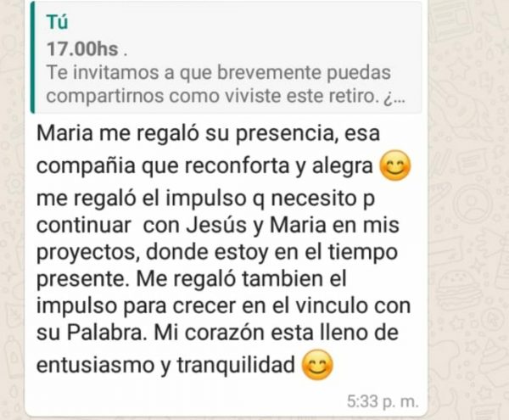Select the "Tú" sender name in quote
This screenshot has width=509, height=420.
click(57, 22)
